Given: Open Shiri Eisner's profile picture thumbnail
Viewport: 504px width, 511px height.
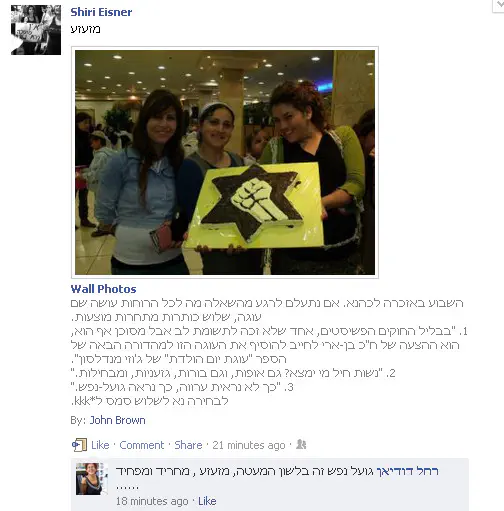Looking at the screenshot, I should [36, 30].
